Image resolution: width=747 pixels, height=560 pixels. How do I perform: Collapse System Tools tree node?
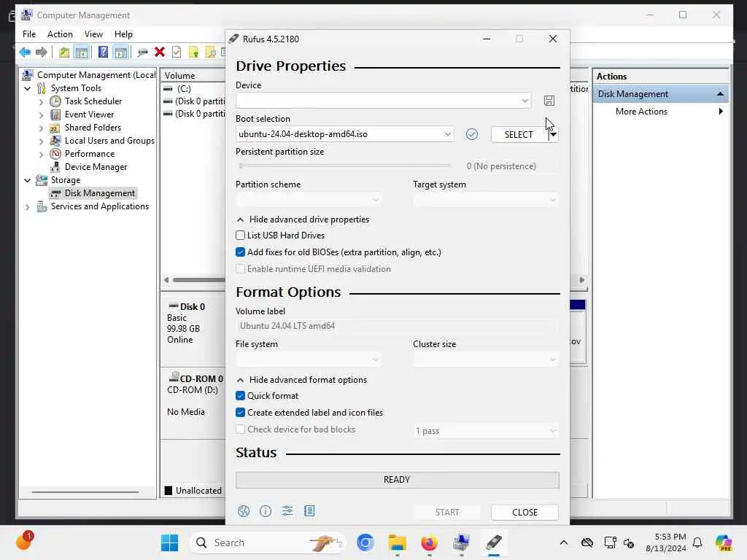point(28,88)
